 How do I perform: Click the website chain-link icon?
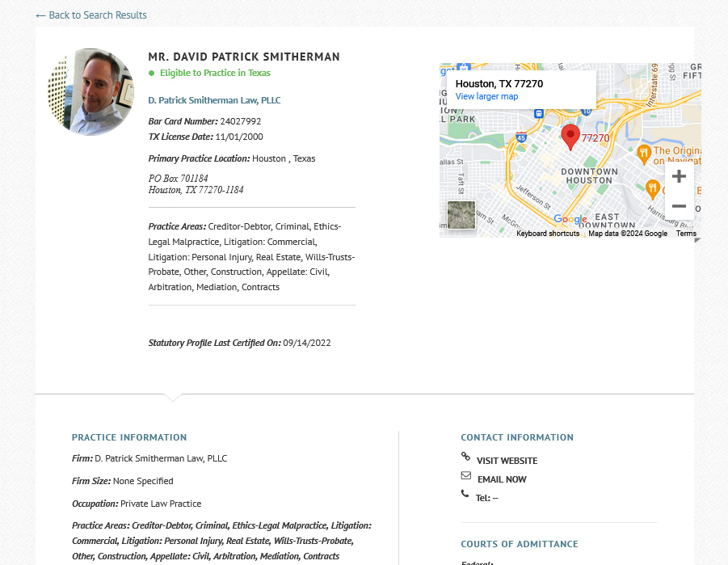click(465, 456)
